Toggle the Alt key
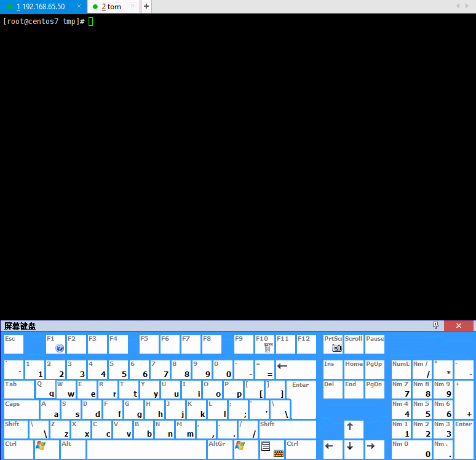 (x=73, y=450)
